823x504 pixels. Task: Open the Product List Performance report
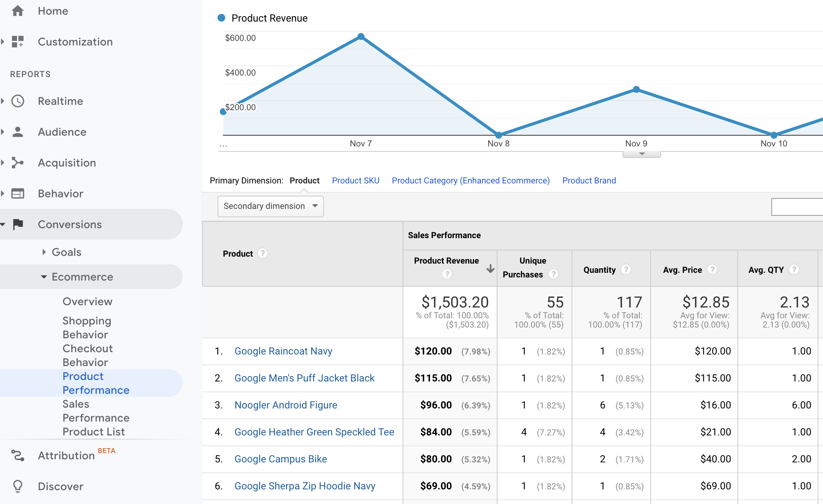point(94,432)
